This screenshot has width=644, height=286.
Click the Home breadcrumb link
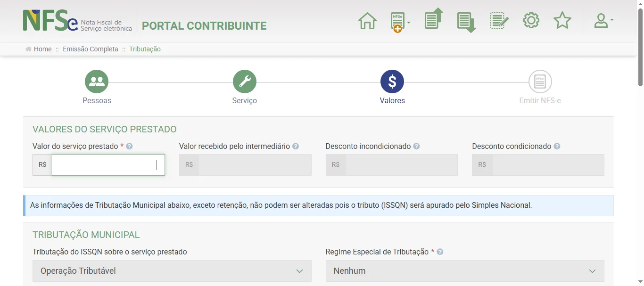(x=42, y=49)
